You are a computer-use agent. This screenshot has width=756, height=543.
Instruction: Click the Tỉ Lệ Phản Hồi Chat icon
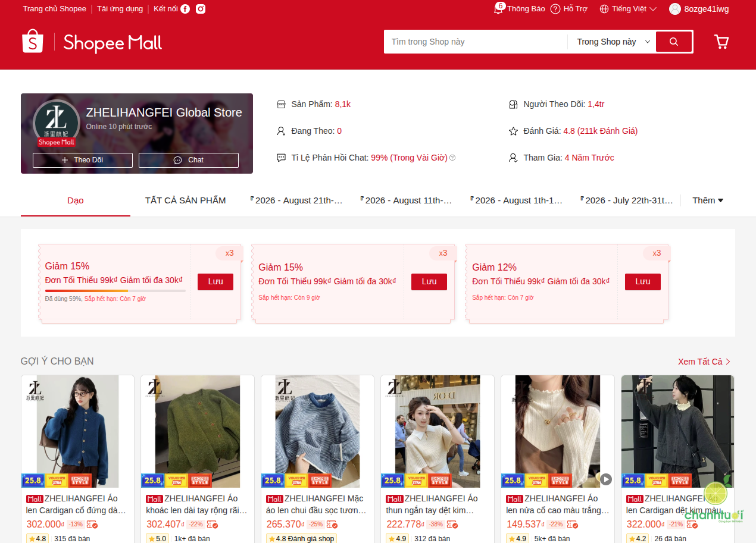282,158
